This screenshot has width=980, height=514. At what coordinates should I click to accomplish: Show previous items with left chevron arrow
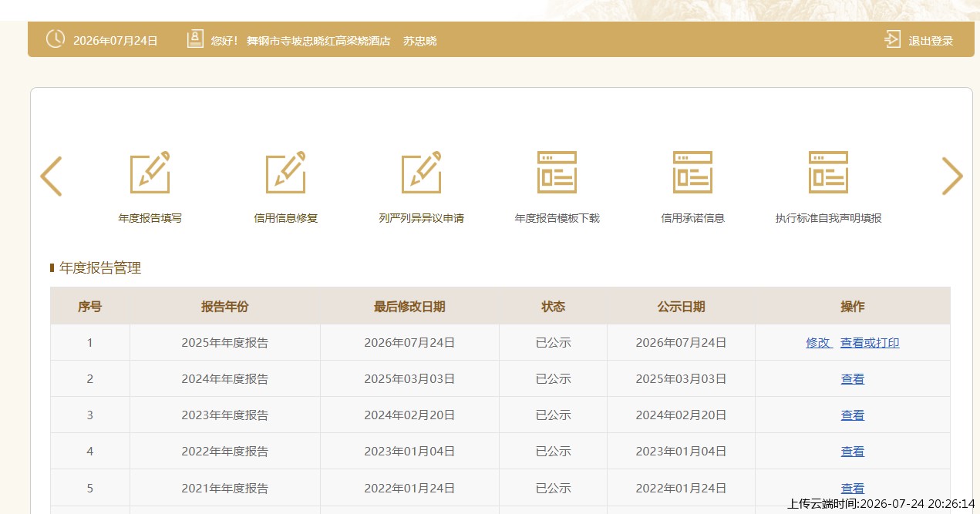click(x=51, y=176)
